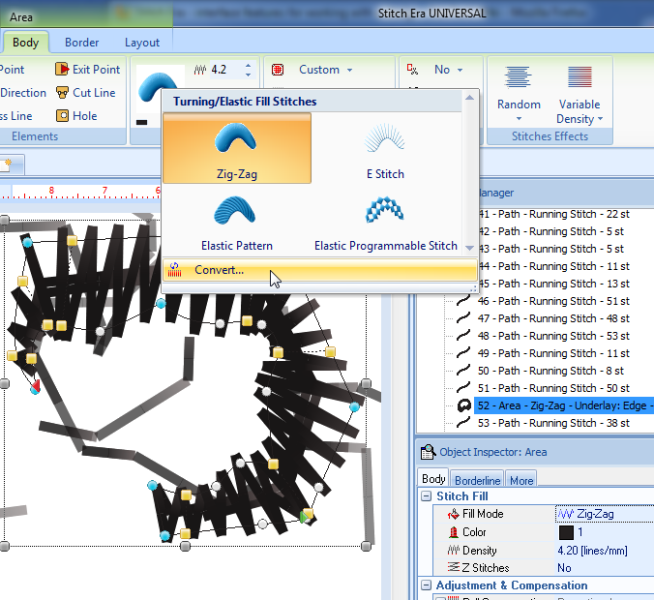Expand the No dropdown in ribbon
This screenshot has height=600, width=654.
[x=447, y=70]
